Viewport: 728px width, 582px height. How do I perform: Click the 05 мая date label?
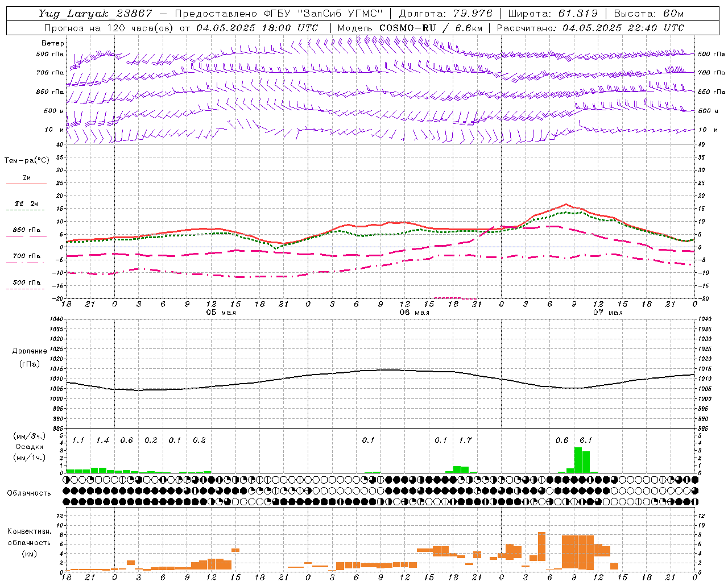221,313
